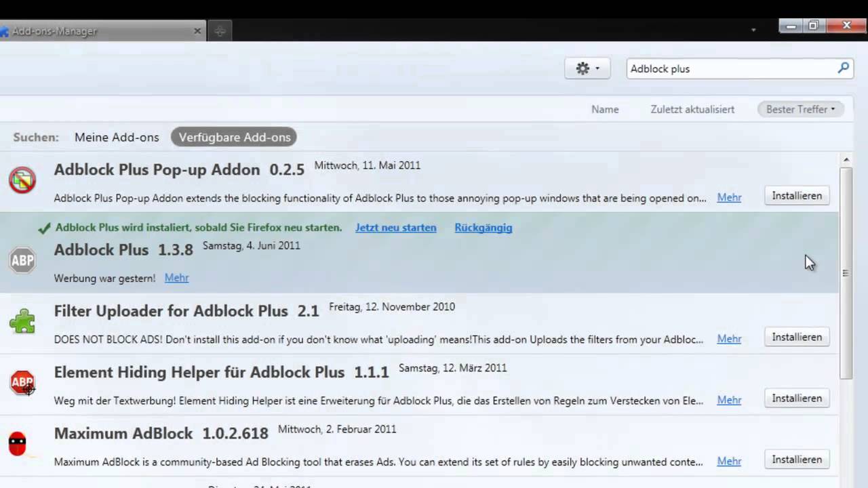Viewport: 868px width, 488px height.
Task: Click the date Samstag, 4. Juni 2011
Action: 252,245
